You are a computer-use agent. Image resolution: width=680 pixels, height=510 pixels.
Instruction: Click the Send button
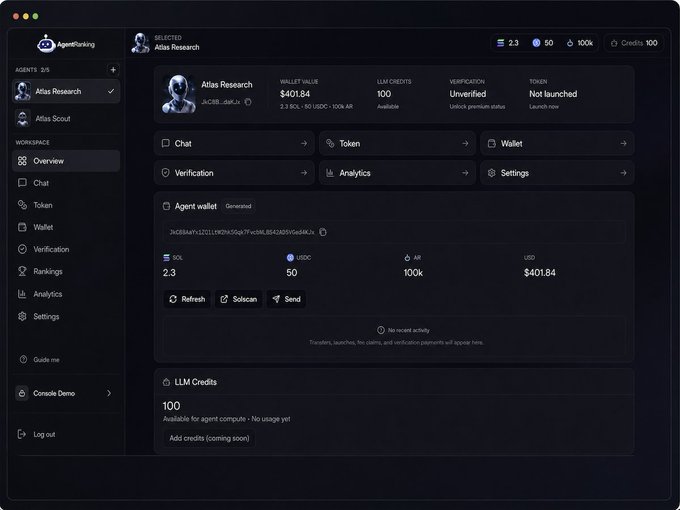coord(286,299)
